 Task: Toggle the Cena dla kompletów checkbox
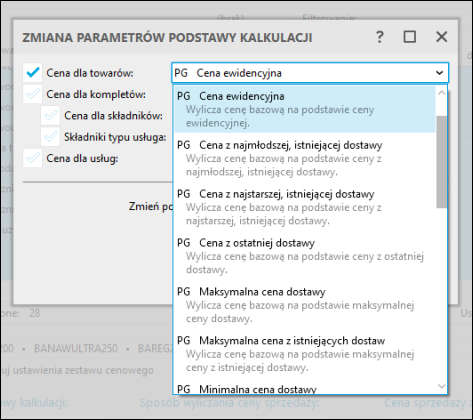[x=33, y=94]
